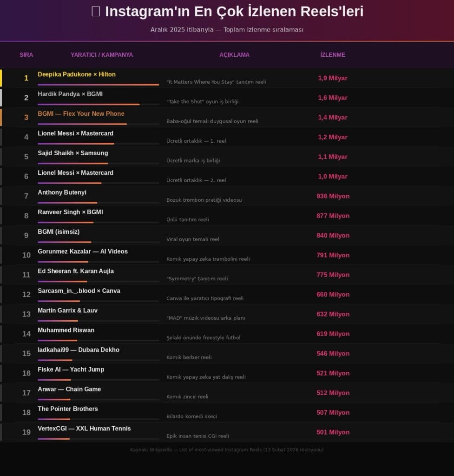The width and height of the screenshot is (454, 476).
Task: Sort by the SIRA column header
Action: click(x=26, y=55)
